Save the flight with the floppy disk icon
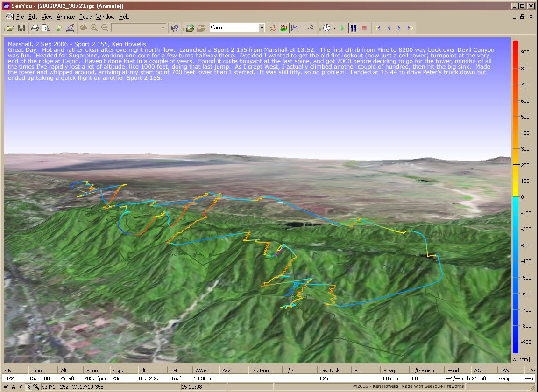The height and width of the screenshot is (392, 538). [21, 28]
